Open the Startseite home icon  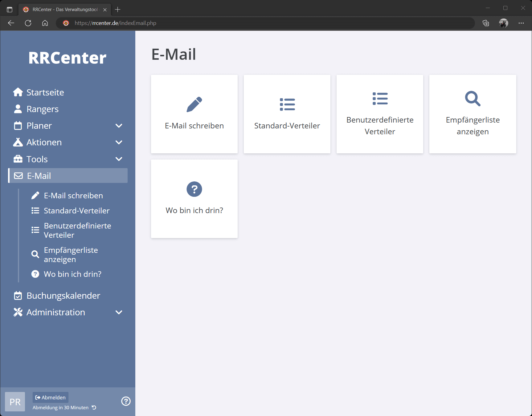point(18,92)
